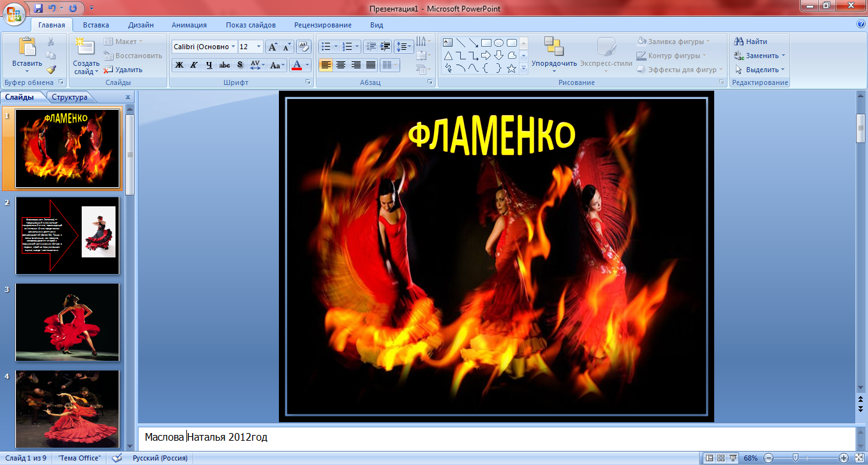This screenshot has width=868, height=465.
Task: Select the Format Painter brush
Action: click(x=51, y=70)
